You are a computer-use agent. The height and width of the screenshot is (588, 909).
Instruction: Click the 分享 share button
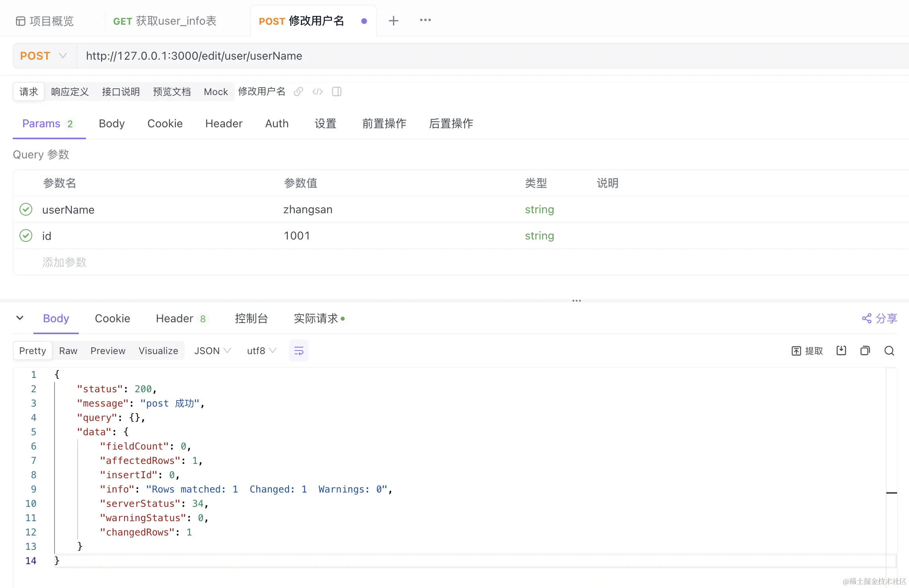tap(880, 318)
